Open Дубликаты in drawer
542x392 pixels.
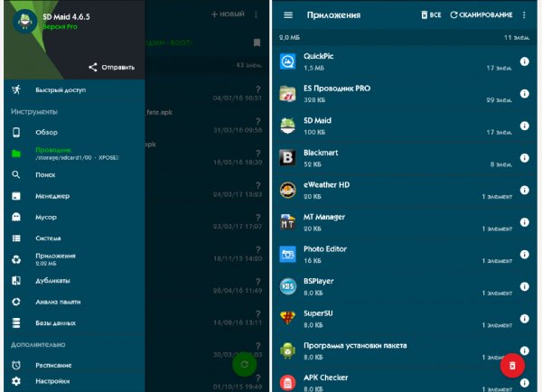(x=74, y=281)
